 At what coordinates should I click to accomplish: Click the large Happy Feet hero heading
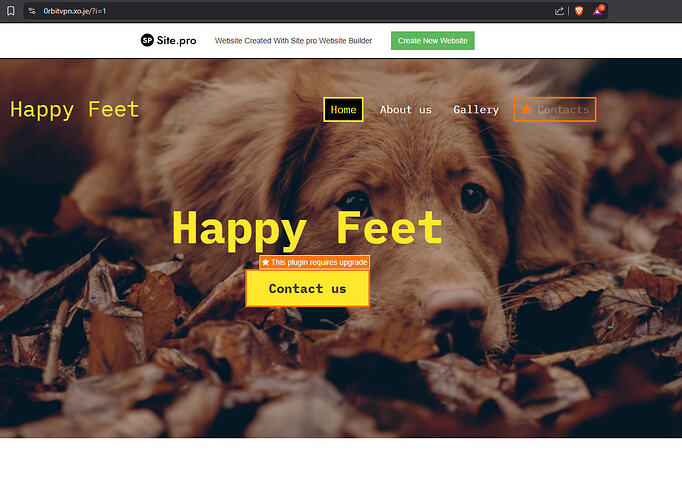click(x=307, y=227)
